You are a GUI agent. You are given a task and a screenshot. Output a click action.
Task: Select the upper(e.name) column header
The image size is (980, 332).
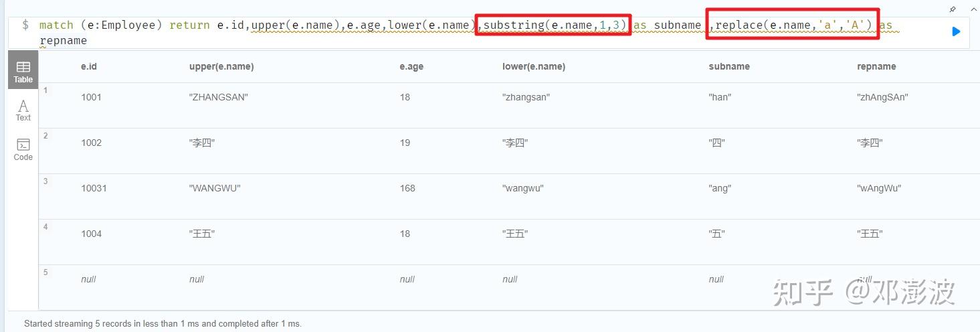(x=221, y=66)
